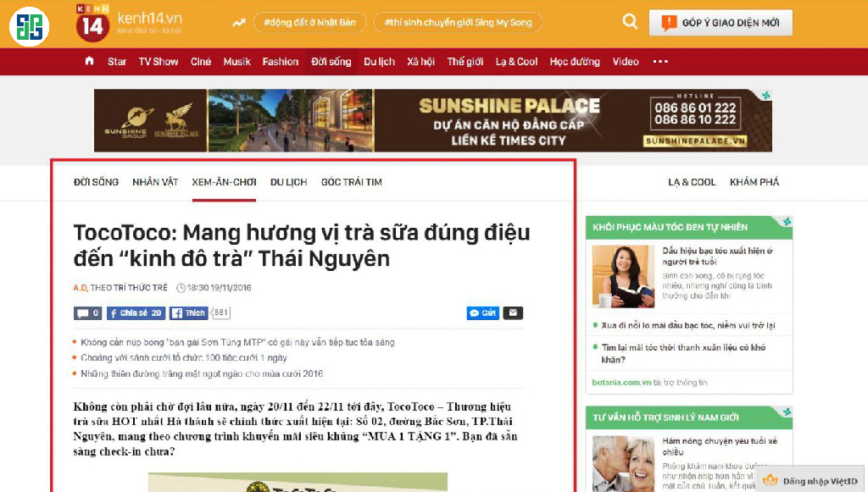Open related link Những thiên đường trắng
The height and width of the screenshot is (492, 868).
pyautogui.click(x=202, y=373)
